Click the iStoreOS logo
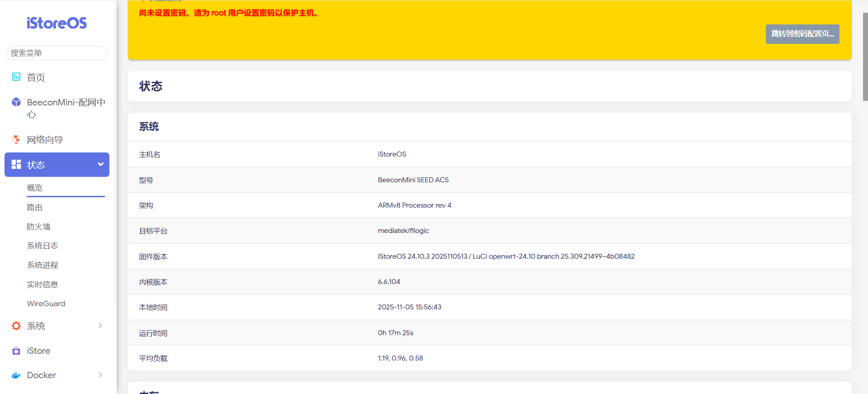Viewport: 868px width, 394px height. tap(57, 23)
